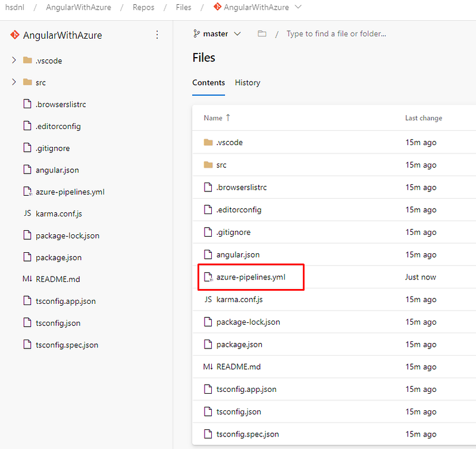Expand the .vscode folder in the tree

click(x=14, y=60)
